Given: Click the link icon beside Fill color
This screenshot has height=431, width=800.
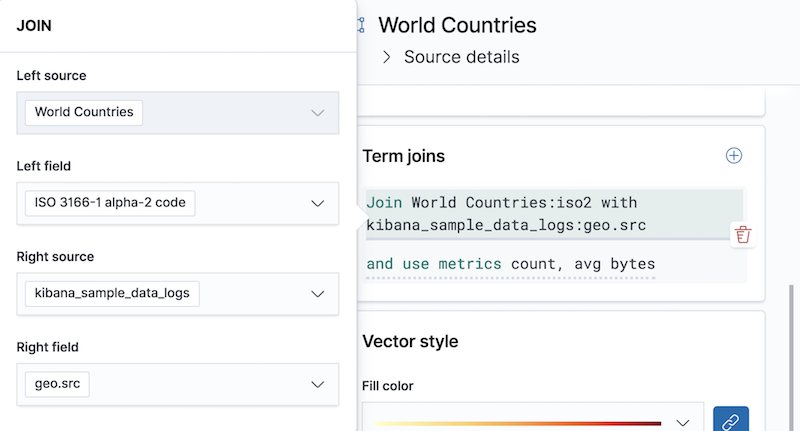Looking at the screenshot, I should pos(731,422).
